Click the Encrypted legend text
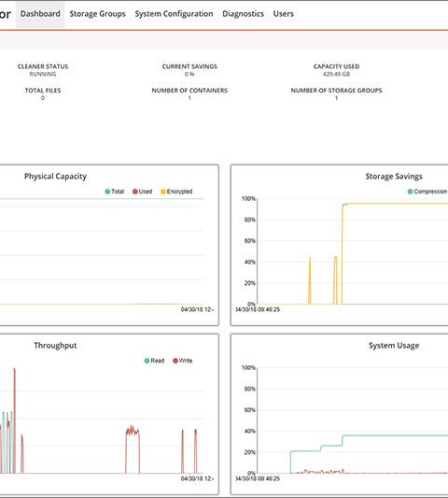Screen dimensions: 448x498 pos(179,192)
